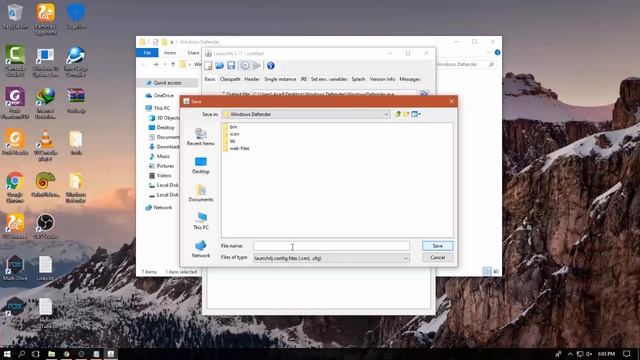The height and width of the screenshot is (360, 640).
Task: Open the notification center icon
Action: (x=627, y=354)
